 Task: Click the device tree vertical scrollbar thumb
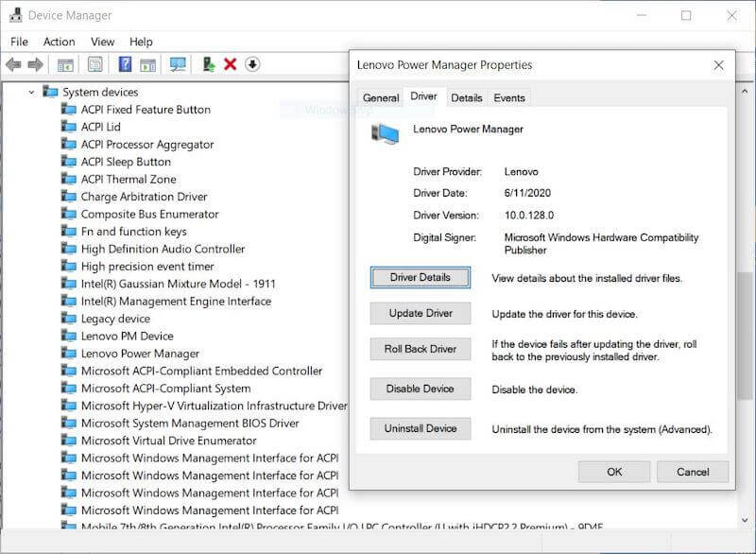(745, 335)
